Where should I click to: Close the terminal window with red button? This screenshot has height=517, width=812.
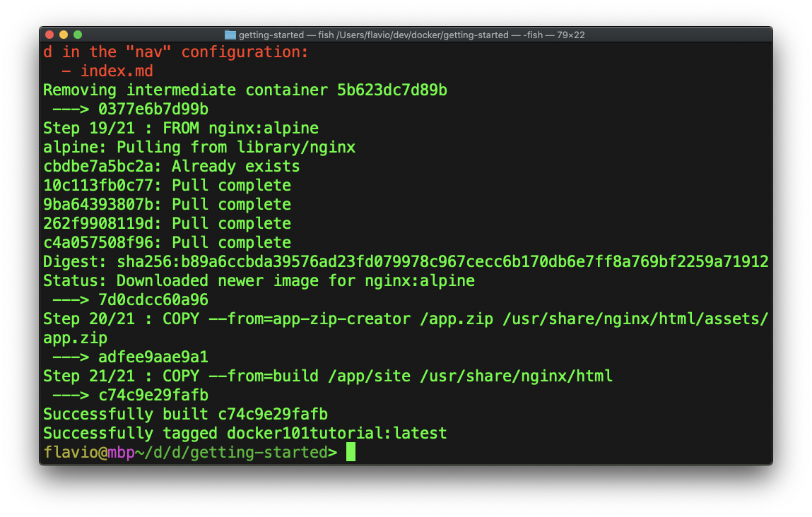49,35
